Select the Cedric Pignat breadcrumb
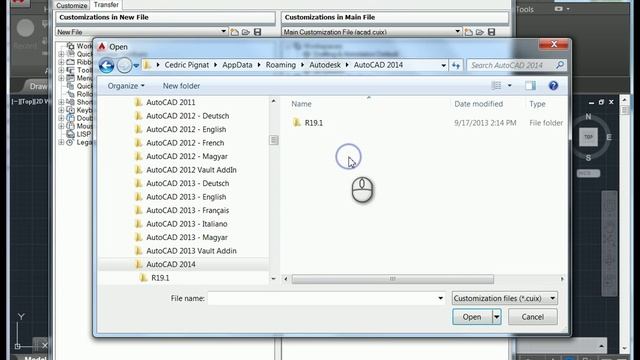The height and width of the screenshot is (360, 640). 187,65
